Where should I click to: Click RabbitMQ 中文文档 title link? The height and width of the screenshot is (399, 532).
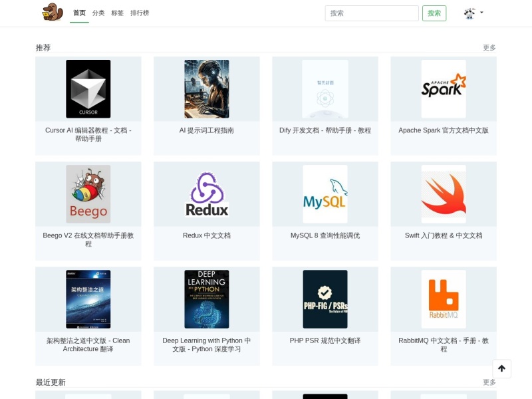coord(444,344)
